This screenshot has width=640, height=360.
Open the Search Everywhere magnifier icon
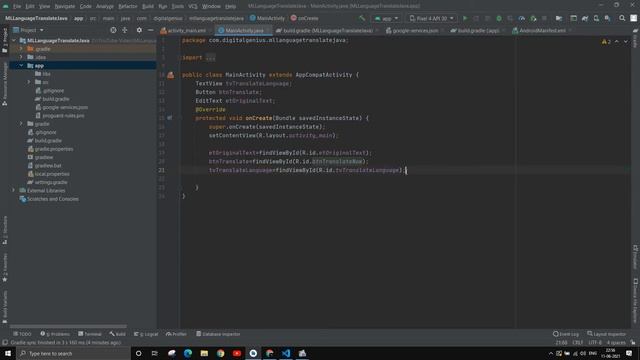[622, 18]
